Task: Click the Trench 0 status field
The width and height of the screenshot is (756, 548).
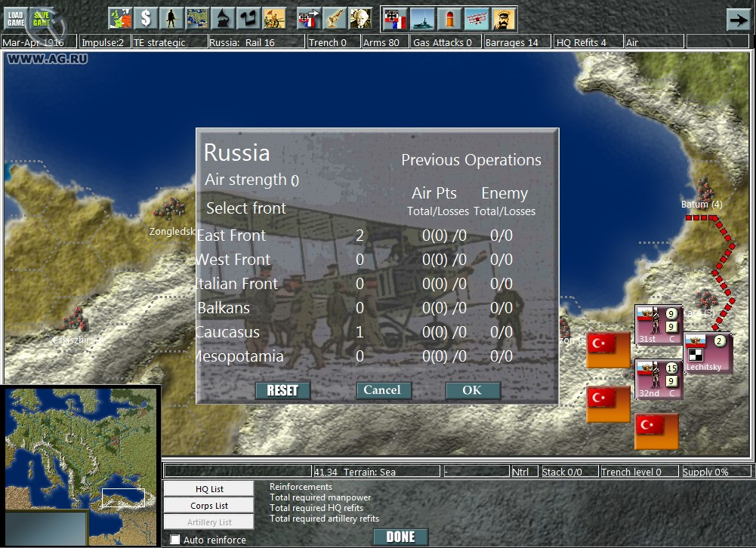Action: [x=334, y=42]
